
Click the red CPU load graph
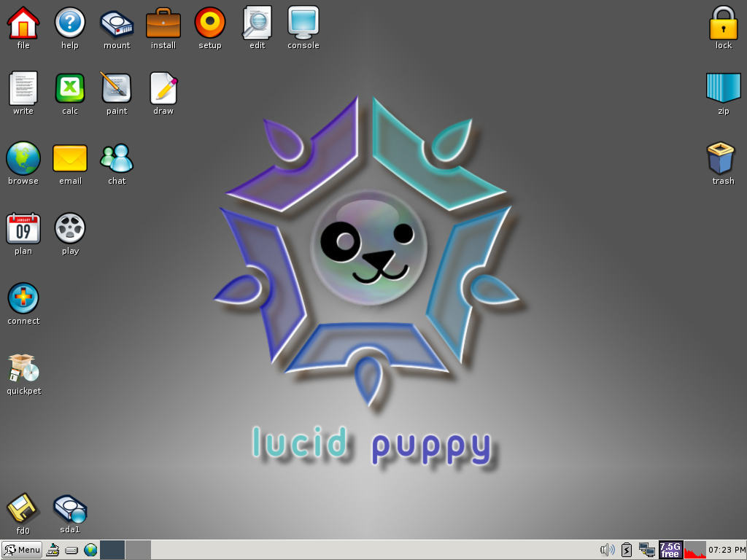click(695, 550)
